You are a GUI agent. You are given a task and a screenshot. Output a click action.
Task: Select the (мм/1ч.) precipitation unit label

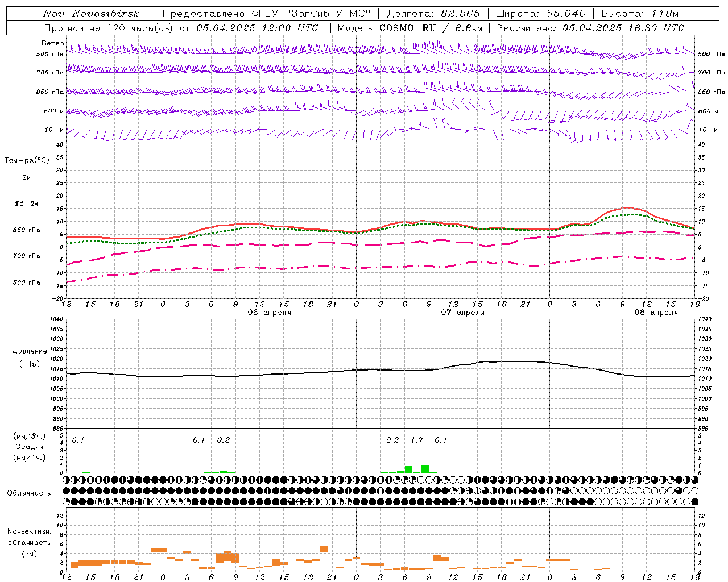(x=30, y=458)
